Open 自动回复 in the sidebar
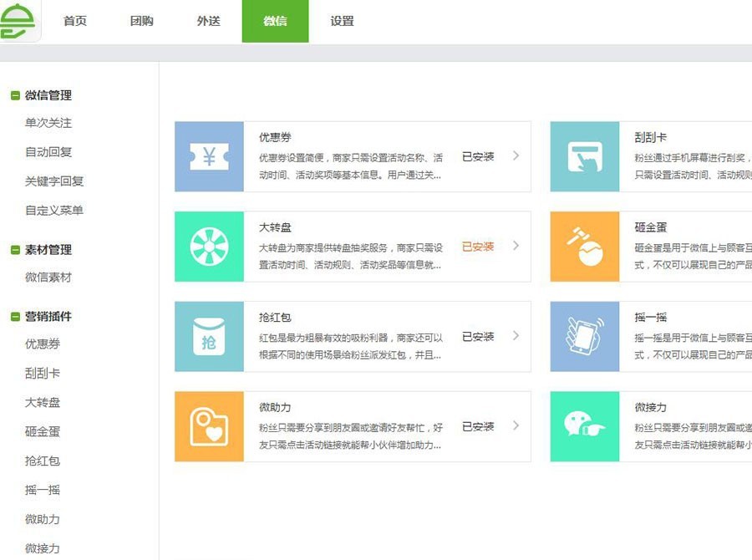The width and height of the screenshot is (752, 560). (x=48, y=152)
